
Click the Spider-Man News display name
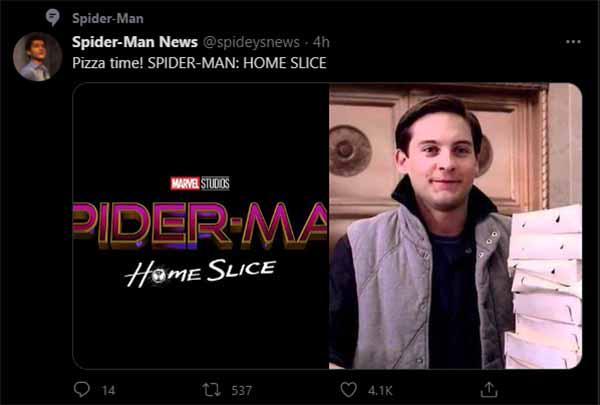(x=135, y=42)
